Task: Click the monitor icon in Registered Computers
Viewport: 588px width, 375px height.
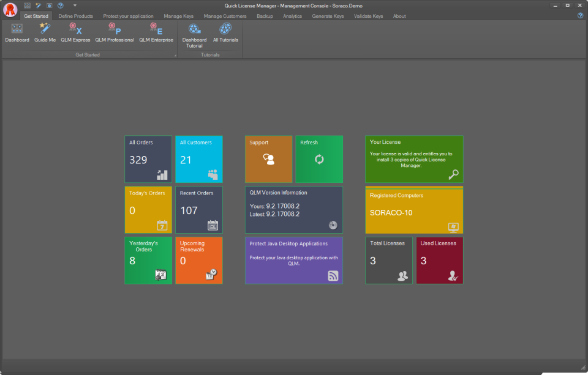Action: click(453, 227)
